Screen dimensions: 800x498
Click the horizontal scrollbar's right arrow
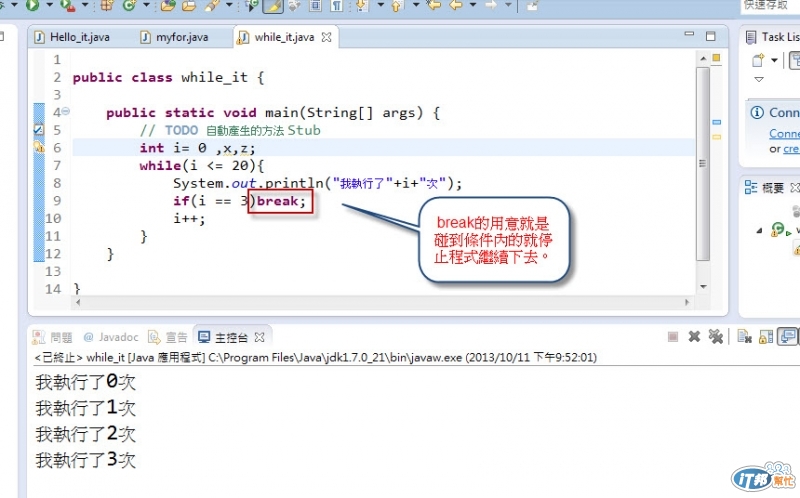point(687,302)
